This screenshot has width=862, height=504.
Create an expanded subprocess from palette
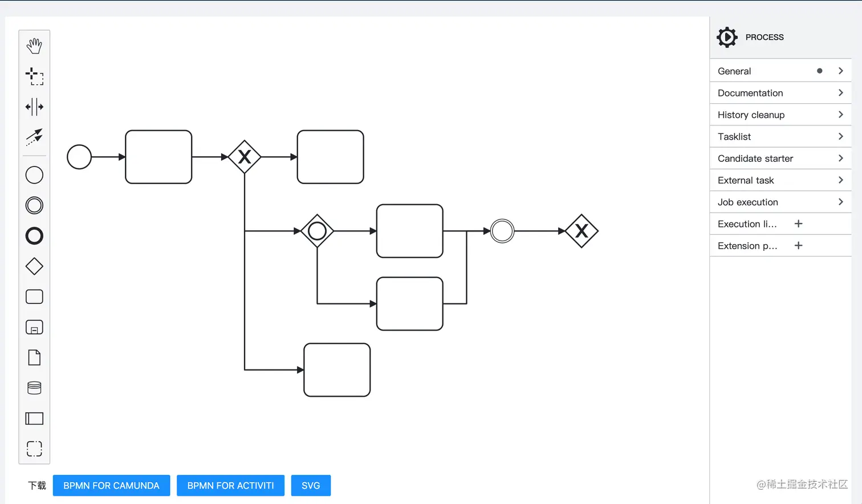click(x=34, y=327)
